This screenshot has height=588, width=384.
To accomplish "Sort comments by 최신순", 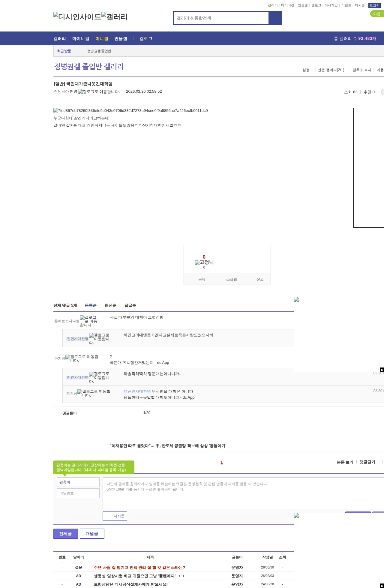I will click(110, 305).
